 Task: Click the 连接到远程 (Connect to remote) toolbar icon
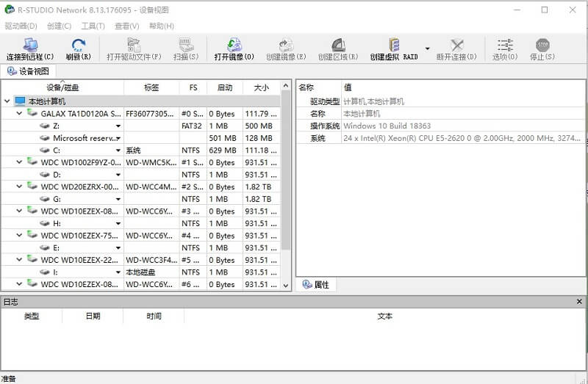pyautogui.click(x=30, y=45)
